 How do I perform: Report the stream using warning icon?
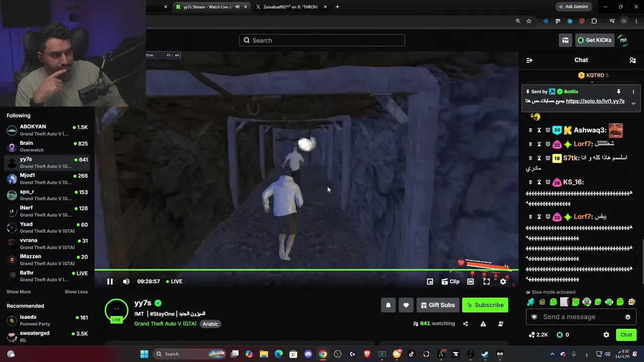(483, 324)
